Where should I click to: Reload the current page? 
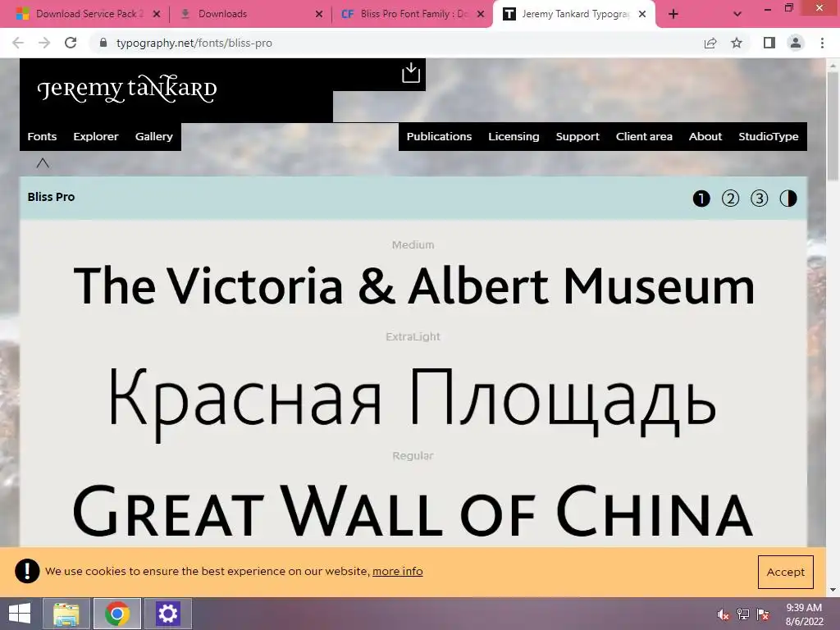click(x=71, y=43)
